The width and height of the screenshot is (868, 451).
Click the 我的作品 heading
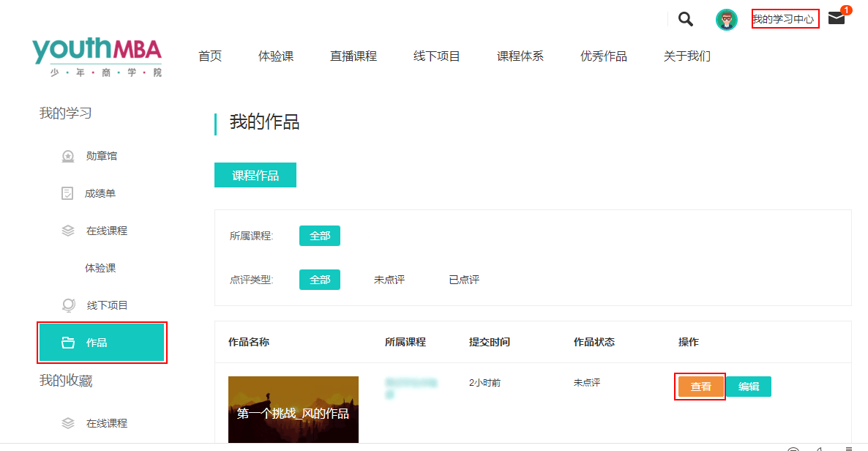click(x=265, y=122)
